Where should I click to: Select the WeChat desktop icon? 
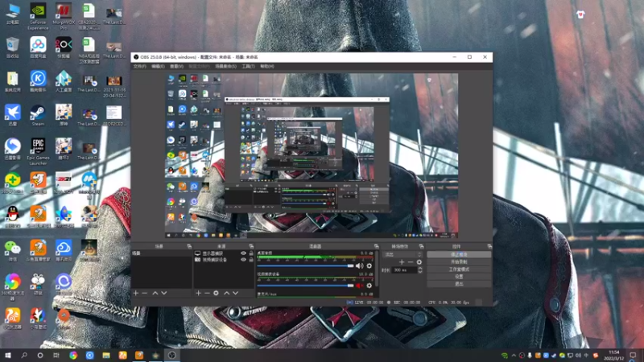pos(13,250)
